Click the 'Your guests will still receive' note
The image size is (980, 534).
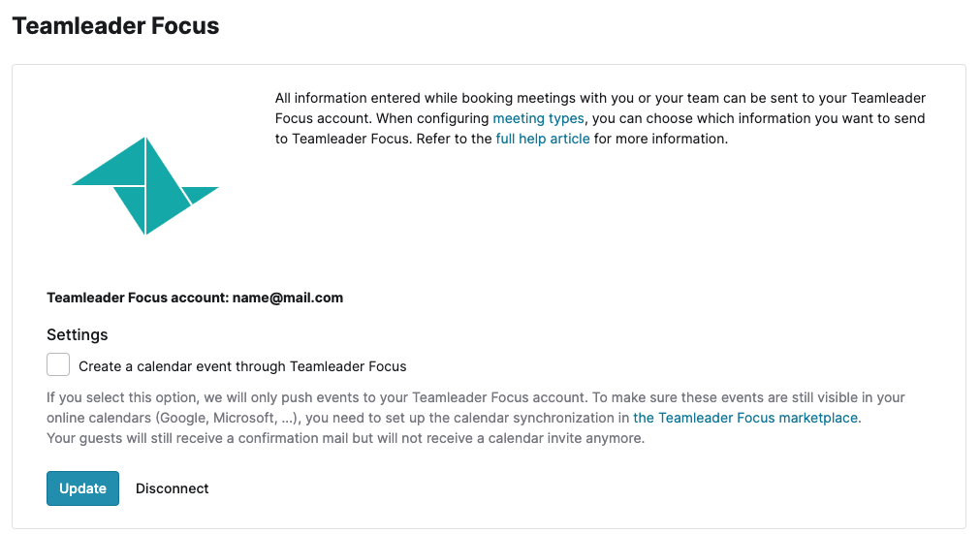tap(346, 438)
